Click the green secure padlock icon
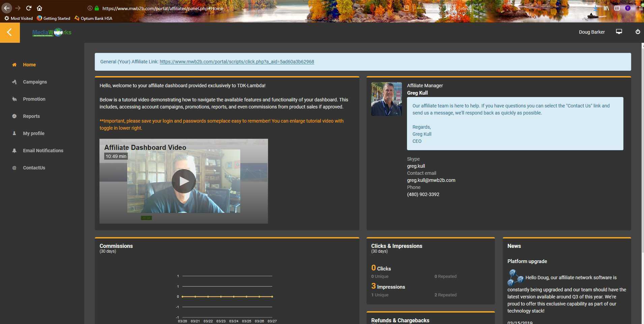The height and width of the screenshot is (324, 644). pos(97,8)
